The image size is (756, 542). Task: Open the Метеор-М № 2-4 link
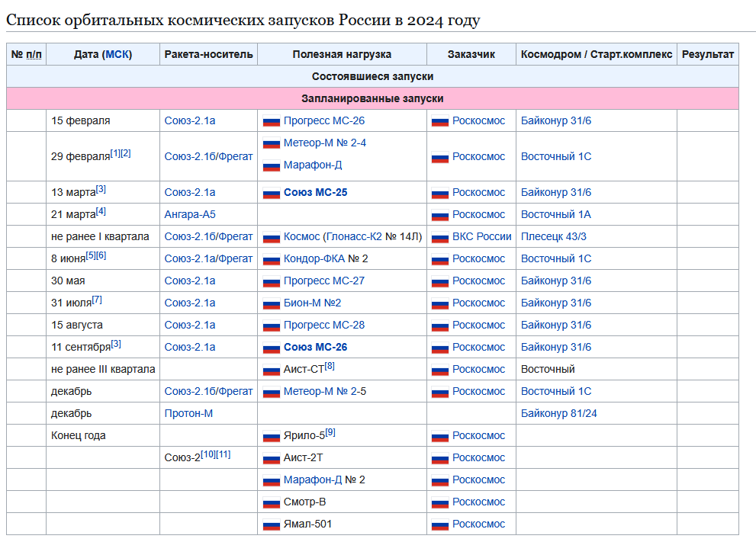coord(324,143)
